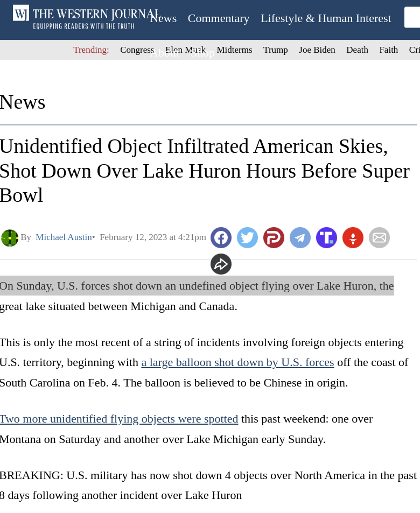The width and height of the screenshot is (420, 513).
Task: Click 'BREAKING: U.S. military' paragraph
Action: click(x=208, y=485)
